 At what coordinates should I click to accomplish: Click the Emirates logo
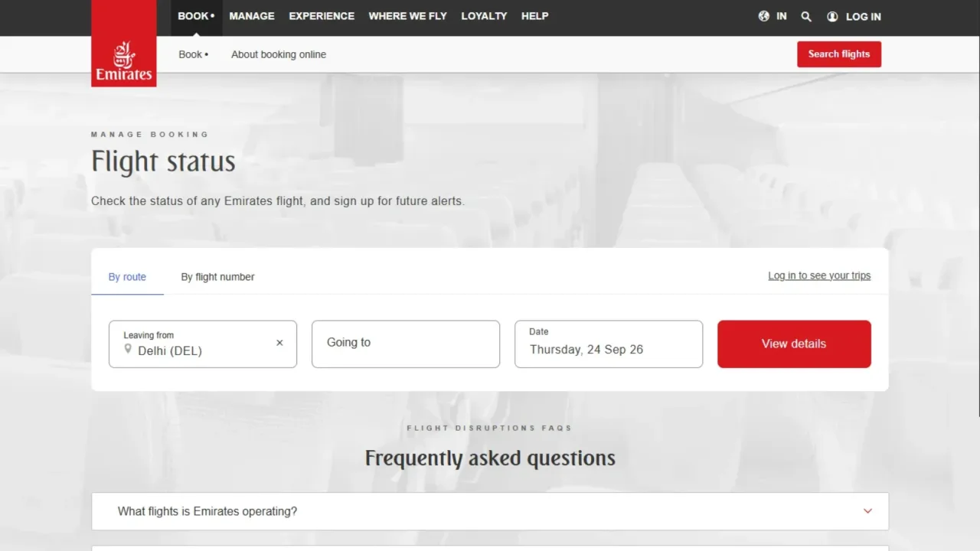point(124,44)
